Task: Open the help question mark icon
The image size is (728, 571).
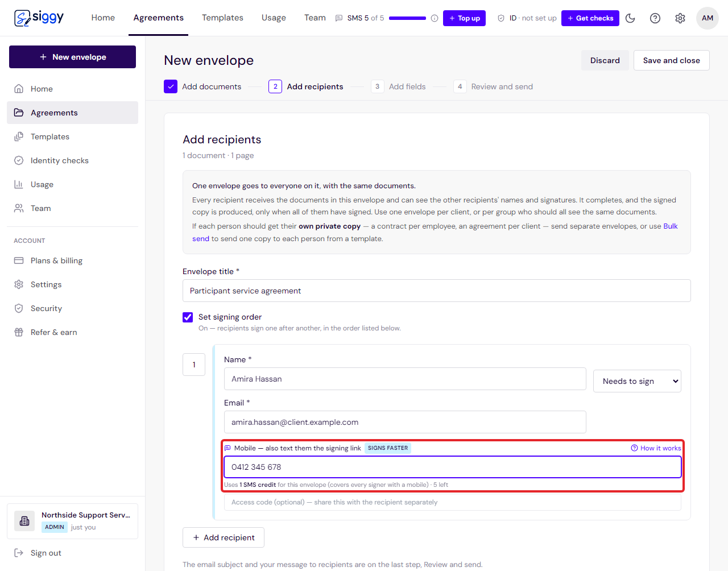Action: click(x=655, y=18)
